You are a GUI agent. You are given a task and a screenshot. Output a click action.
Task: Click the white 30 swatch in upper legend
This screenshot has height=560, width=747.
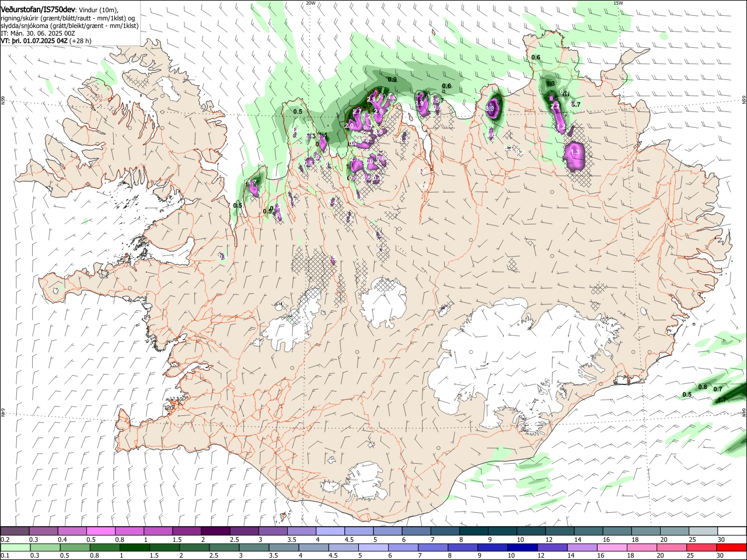click(x=732, y=531)
